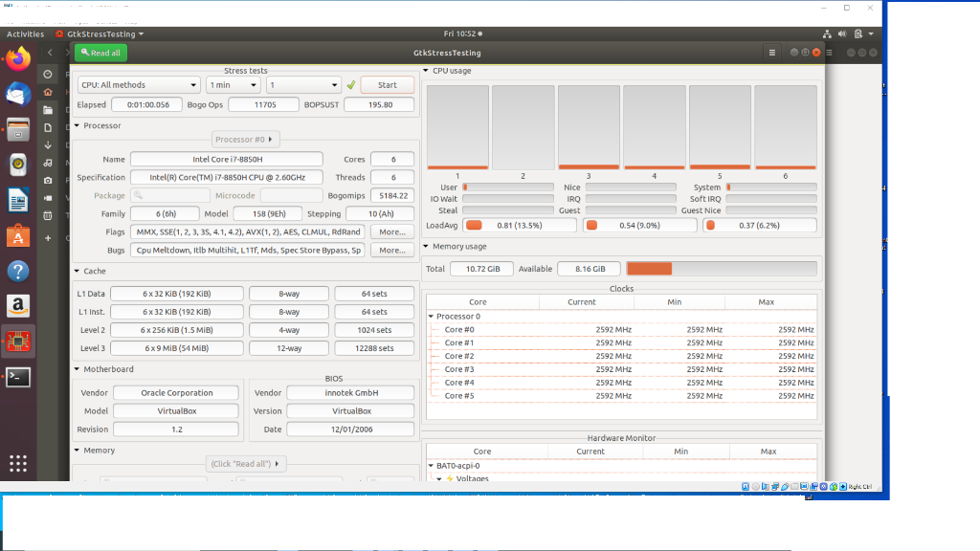Open the 1 min duration dropdown
The image size is (980, 551).
[x=232, y=85]
